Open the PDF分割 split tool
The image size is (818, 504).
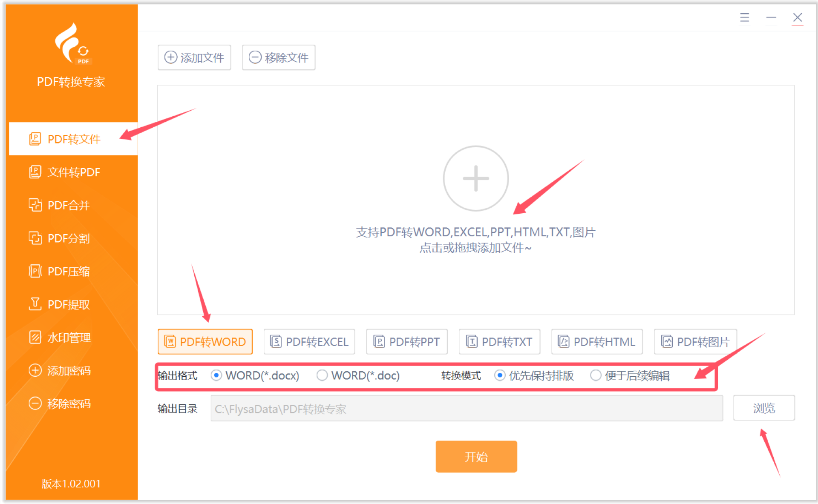point(60,238)
